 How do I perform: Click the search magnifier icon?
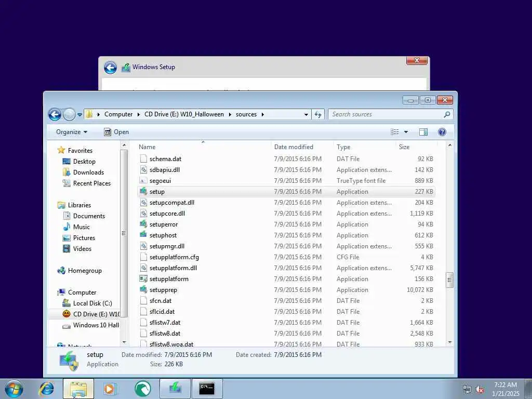447,114
